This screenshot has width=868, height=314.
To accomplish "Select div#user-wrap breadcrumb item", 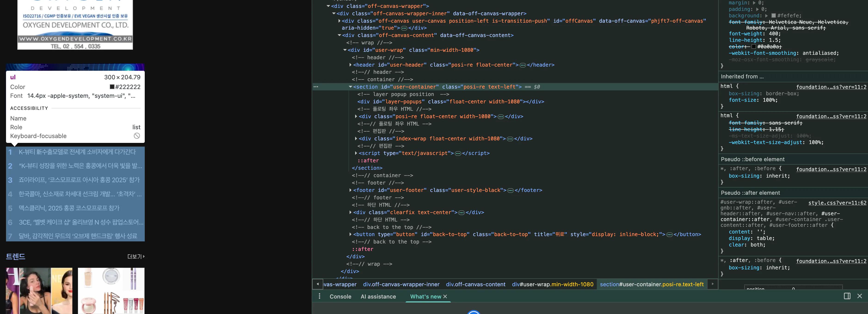I will (x=552, y=284).
